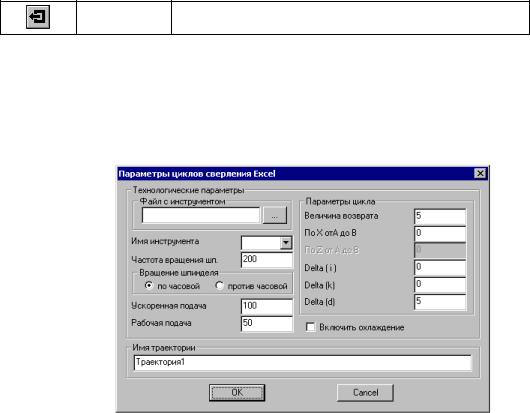Open the Имя инструмента dropdown
530x413 pixels.
[286, 242]
